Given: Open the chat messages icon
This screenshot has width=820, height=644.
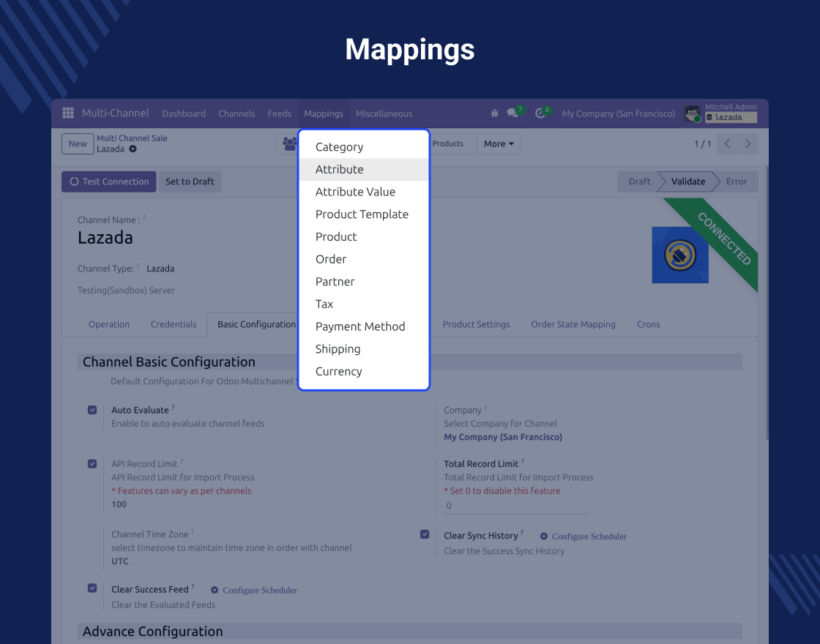Looking at the screenshot, I should [x=512, y=113].
